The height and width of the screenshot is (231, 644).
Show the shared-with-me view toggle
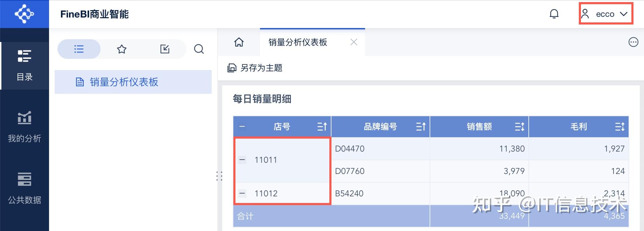click(x=165, y=49)
